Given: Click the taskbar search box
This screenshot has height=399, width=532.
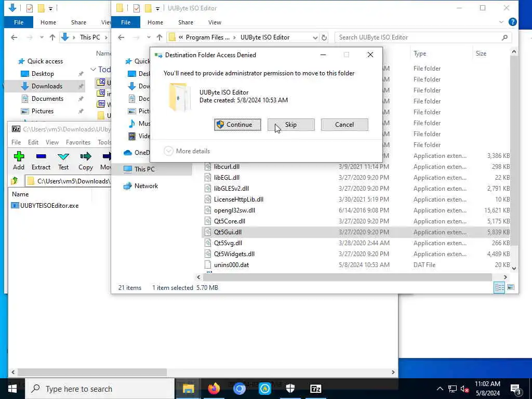Looking at the screenshot, I should click(100, 389).
